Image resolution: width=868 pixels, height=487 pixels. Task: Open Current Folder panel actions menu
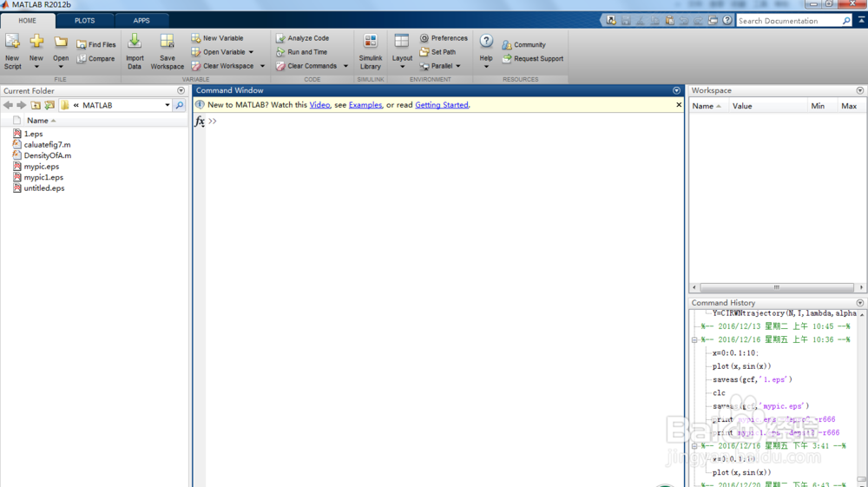click(181, 91)
